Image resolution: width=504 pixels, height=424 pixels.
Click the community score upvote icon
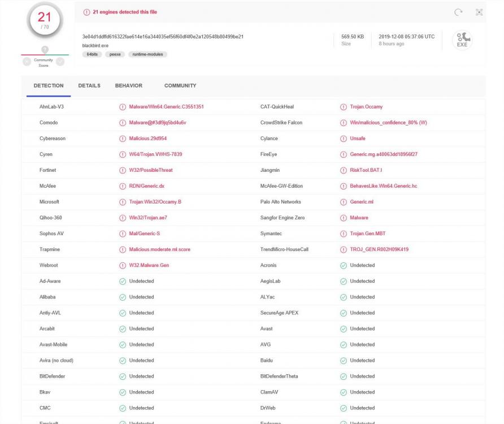(x=60, y=62)
